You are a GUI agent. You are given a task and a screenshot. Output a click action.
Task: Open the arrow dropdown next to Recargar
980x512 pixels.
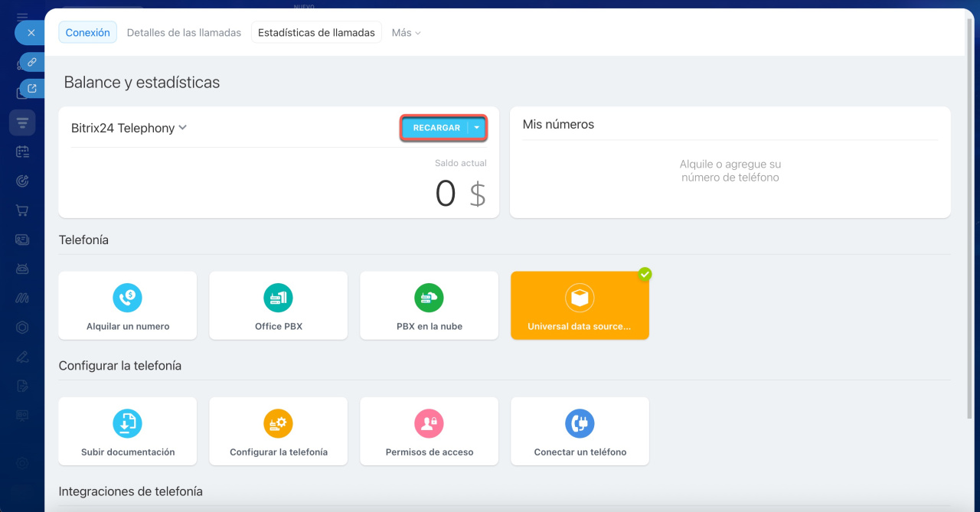[x=477, y=128]
